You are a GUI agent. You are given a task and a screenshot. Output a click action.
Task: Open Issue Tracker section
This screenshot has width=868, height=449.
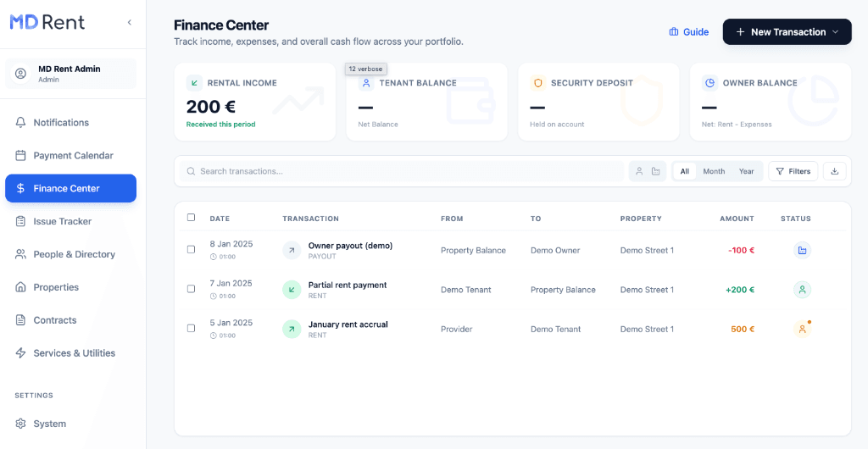pyautogui.click(x=71, y=221)
